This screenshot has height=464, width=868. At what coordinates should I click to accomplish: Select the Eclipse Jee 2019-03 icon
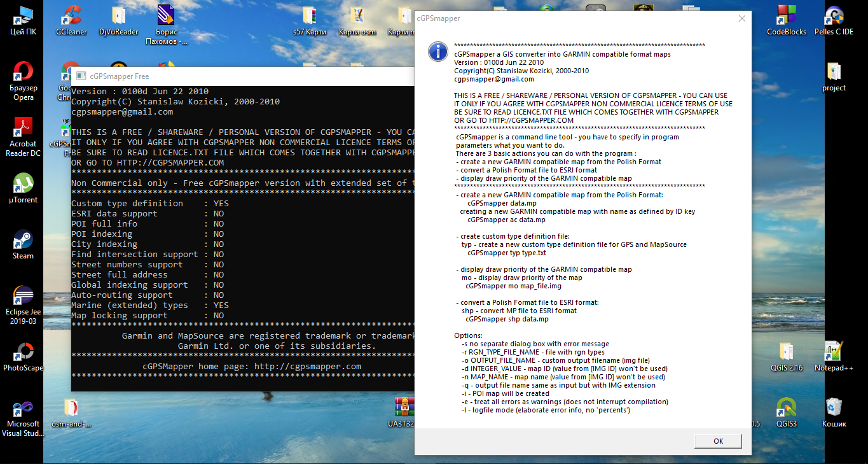[24, 306]
